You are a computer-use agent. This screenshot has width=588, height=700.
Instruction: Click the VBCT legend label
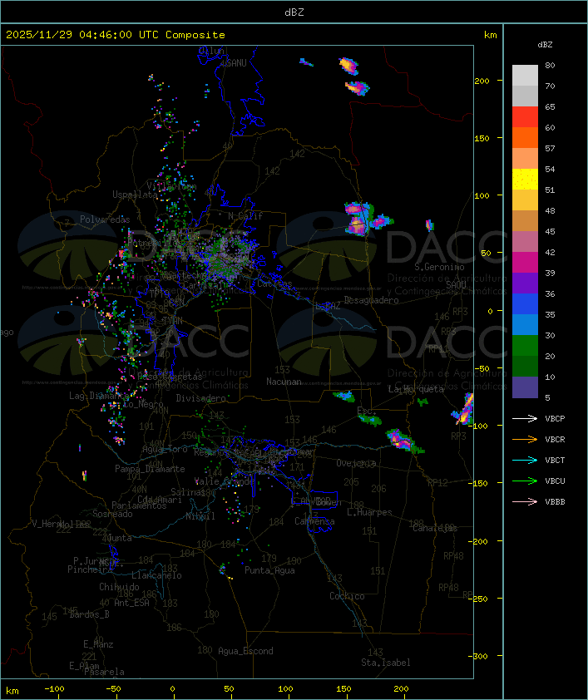tap(555, 461)
